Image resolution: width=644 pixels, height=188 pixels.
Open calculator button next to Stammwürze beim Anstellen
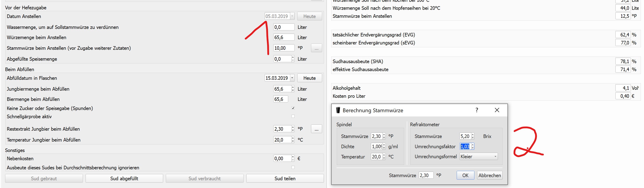316,48
